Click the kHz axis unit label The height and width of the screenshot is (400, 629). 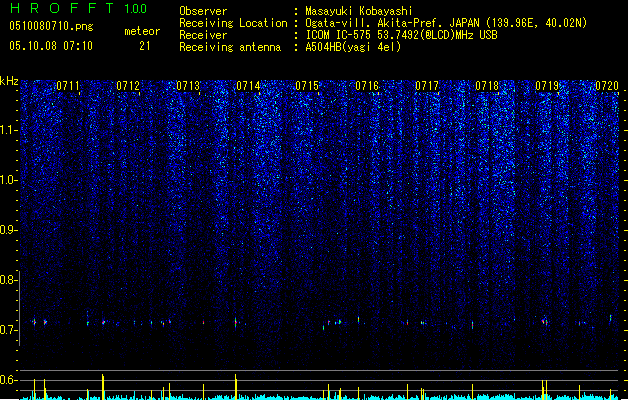point(9,81)
